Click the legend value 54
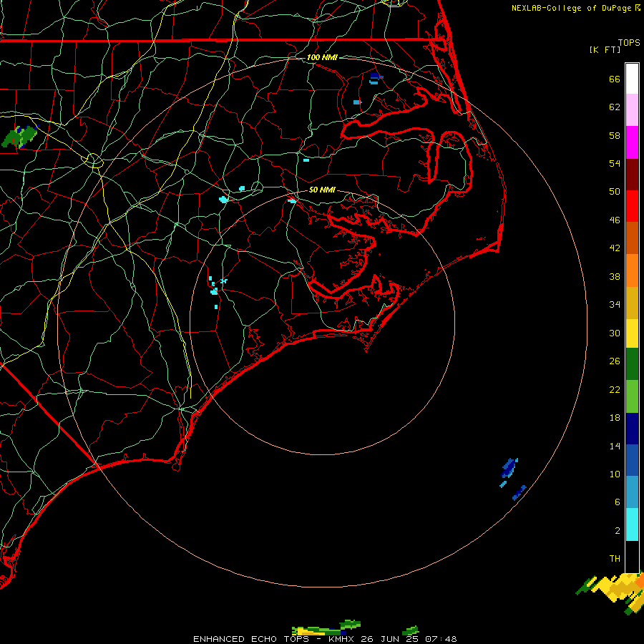This screenshot has width=644, height=644. (615, 163)
